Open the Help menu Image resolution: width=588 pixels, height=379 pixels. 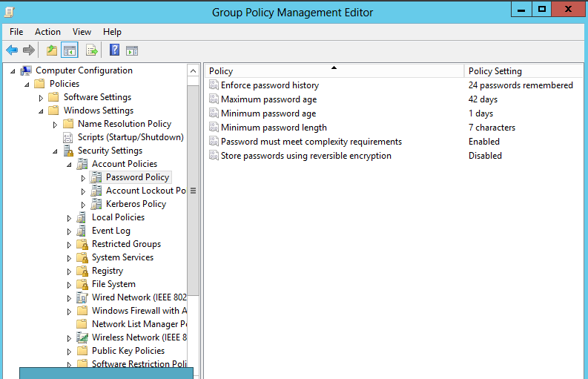(x=112, y=32)
